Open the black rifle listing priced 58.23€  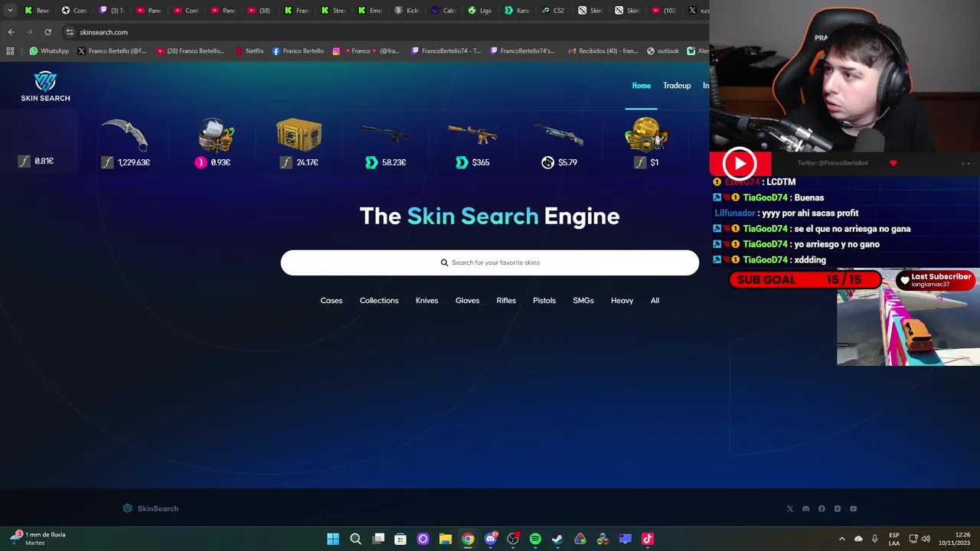coord(385,143)
